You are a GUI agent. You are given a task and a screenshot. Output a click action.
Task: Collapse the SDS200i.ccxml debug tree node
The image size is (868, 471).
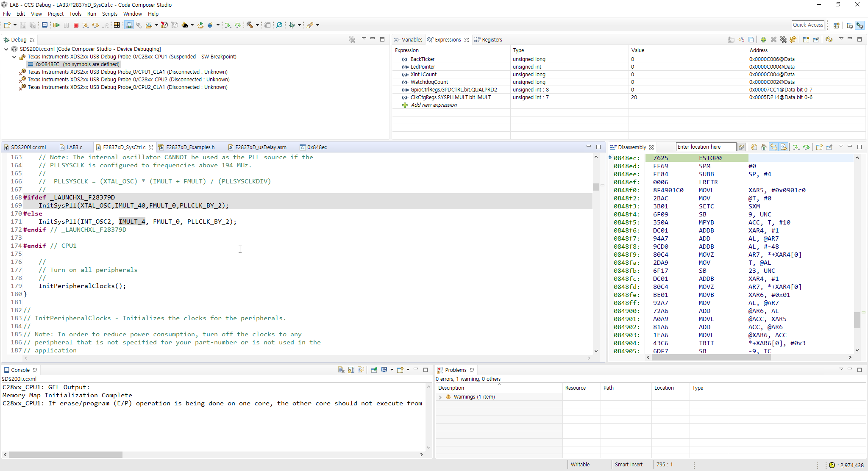coord(6,49)
